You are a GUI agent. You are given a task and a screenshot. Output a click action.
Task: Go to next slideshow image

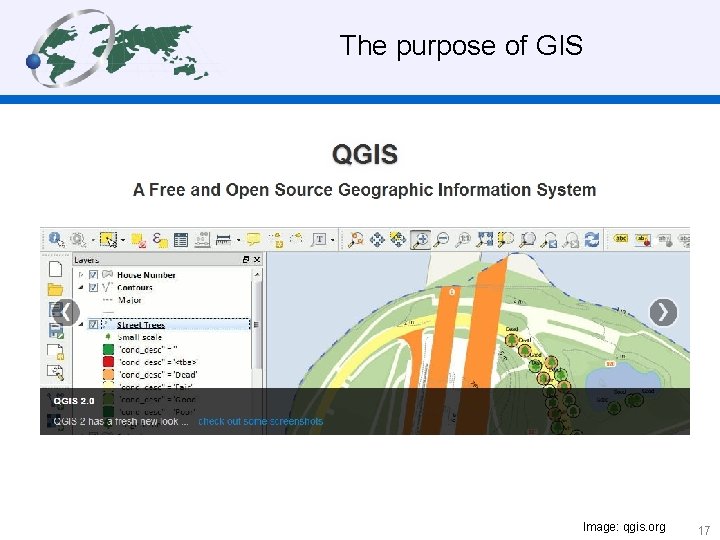click(663, 312)
